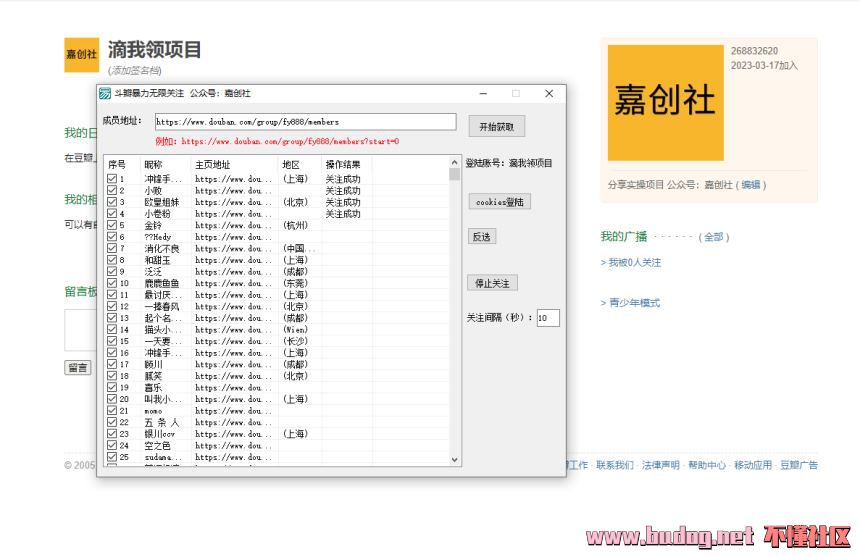Open the 编辑 link in profile card
The image size is (860, 557).
pos(751,185)
